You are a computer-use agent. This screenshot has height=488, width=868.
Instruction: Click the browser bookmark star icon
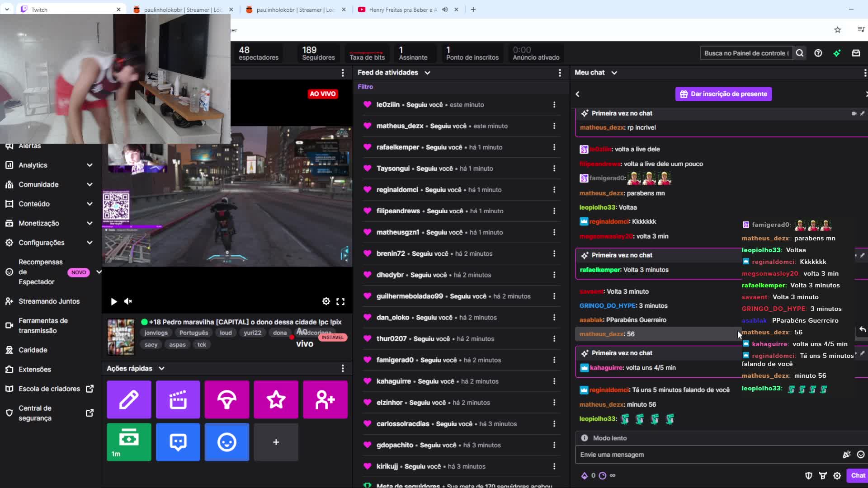click(x=838, y=30)
